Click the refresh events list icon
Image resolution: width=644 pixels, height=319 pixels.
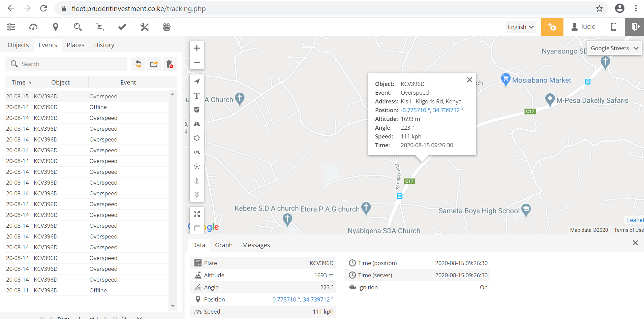tap(139, 64)
